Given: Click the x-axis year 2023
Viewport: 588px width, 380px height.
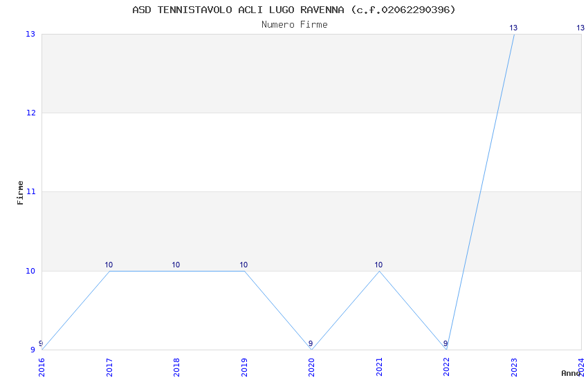Looking at the screenshot, I should coord(514,368).
